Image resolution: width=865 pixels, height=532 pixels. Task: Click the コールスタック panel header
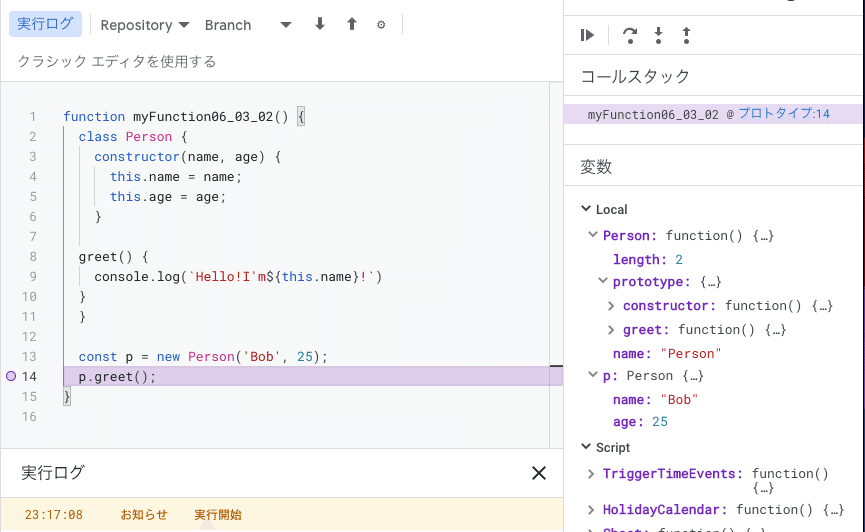pyautogui.click(x=635, y=76)
